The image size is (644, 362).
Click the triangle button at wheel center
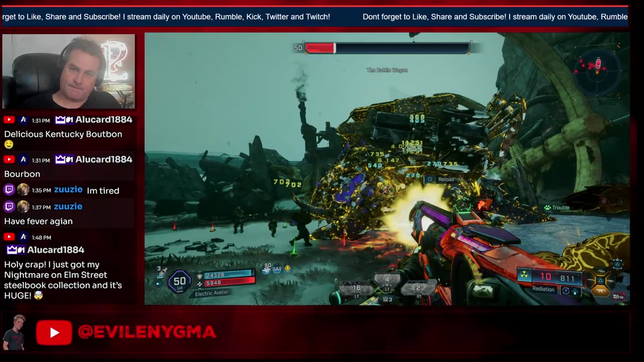point(600,281)
